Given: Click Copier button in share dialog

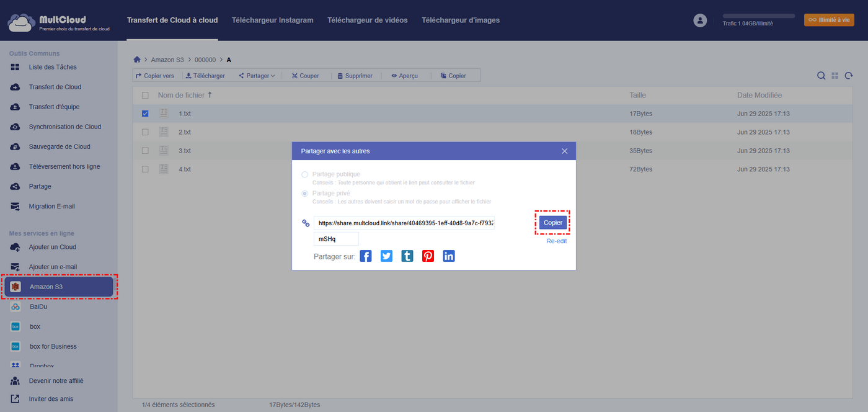Looking at the screenshot, I should point(553,223).
